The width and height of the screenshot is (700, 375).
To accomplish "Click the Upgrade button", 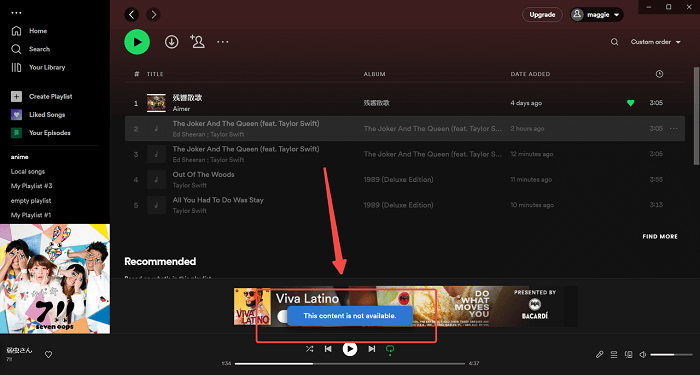I will 542,15.
